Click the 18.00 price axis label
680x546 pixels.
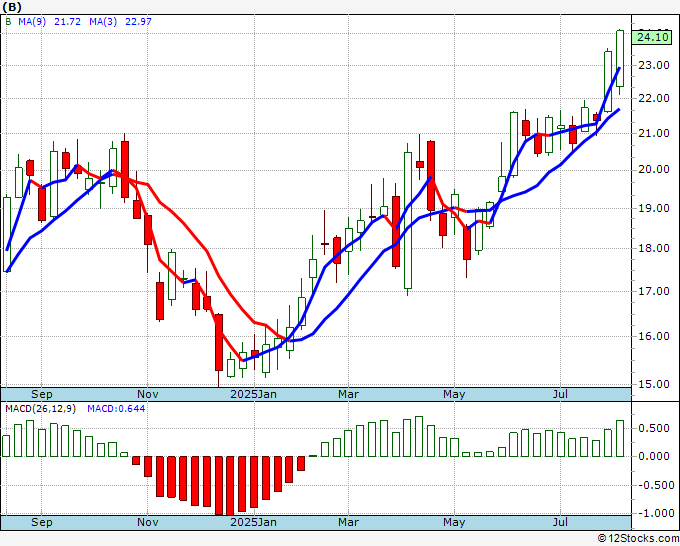click(654, 248)
